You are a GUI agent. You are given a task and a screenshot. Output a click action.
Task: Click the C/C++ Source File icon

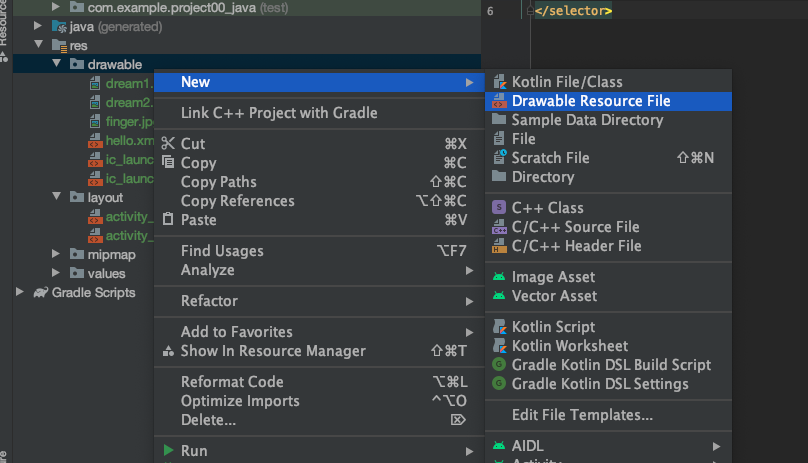(x=499, y=227)
